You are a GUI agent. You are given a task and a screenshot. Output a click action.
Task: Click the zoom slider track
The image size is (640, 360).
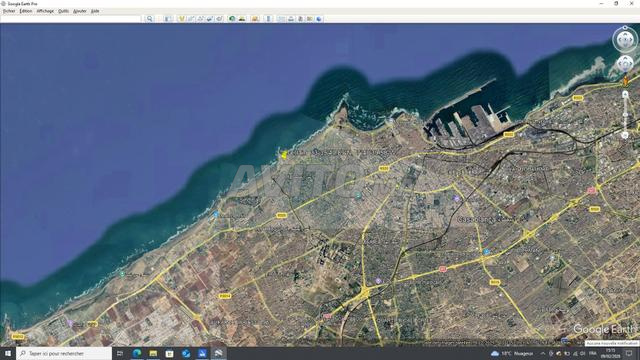point(625,115)
